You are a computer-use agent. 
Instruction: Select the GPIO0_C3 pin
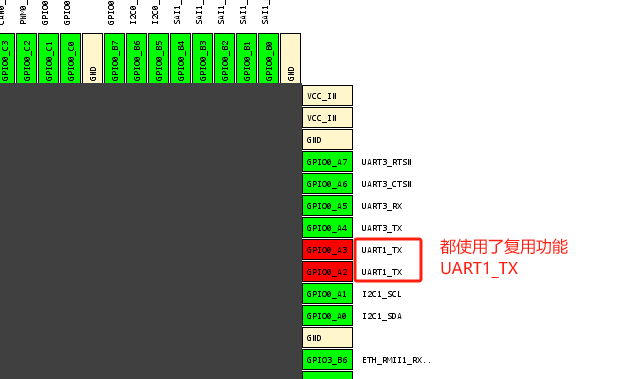pos(7,58)
